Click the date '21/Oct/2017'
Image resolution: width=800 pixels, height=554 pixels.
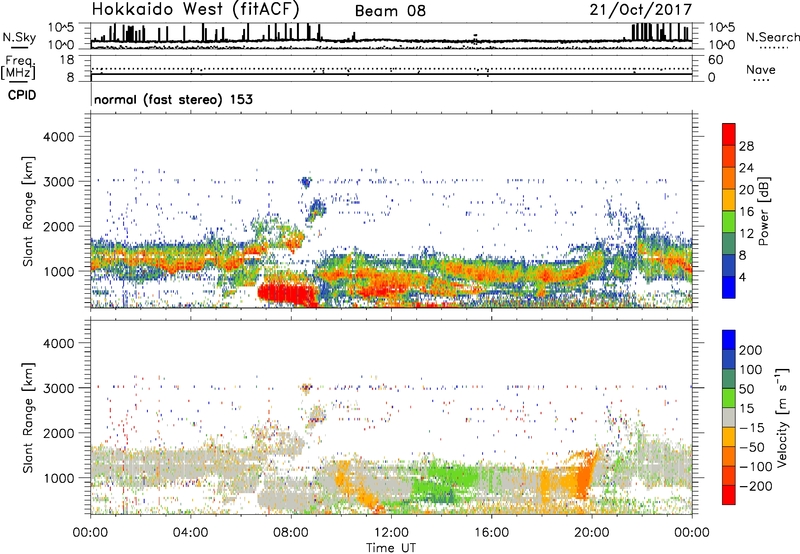tap(641, 10)
